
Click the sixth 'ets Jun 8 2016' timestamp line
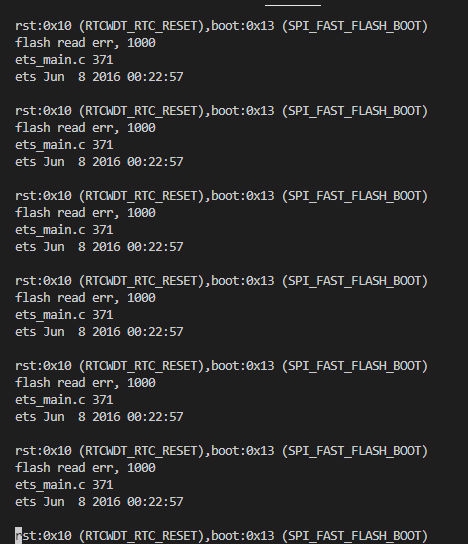click(x=99, y=502)
